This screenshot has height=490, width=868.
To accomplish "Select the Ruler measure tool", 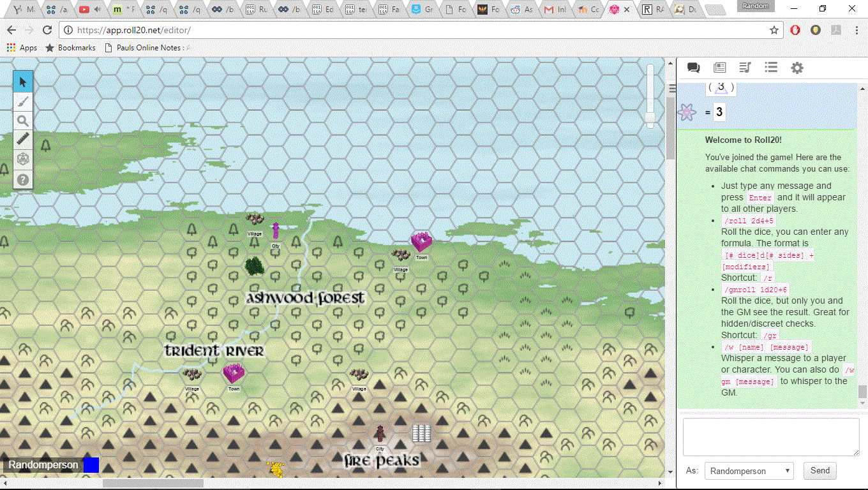I will point(23,140).
